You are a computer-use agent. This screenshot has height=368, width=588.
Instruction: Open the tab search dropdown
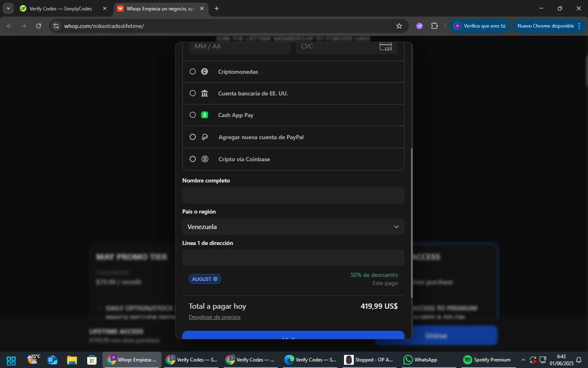pos(8,8)
